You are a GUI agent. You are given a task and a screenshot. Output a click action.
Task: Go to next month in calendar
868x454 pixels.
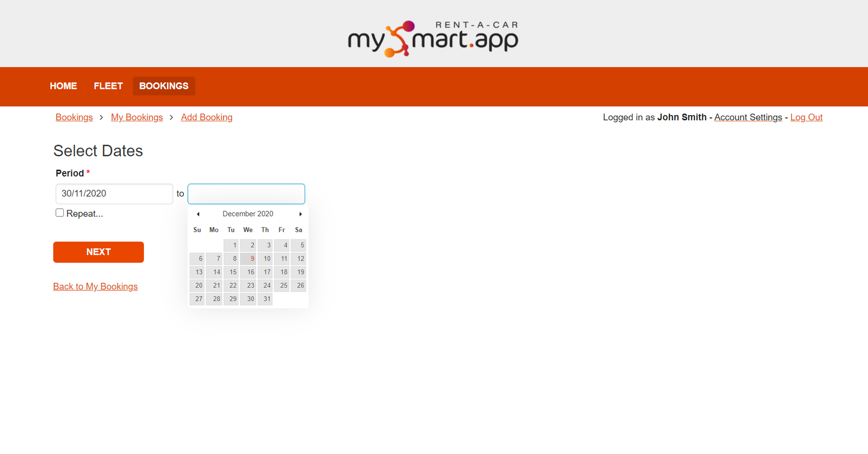(300, 214)
